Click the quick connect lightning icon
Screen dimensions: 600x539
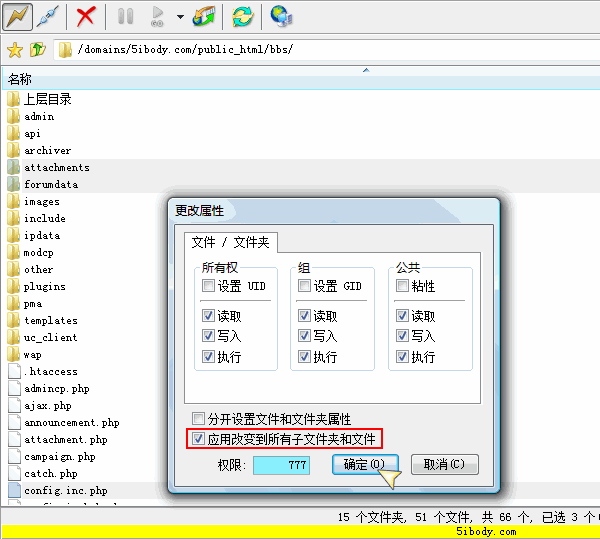coord(17,16)
